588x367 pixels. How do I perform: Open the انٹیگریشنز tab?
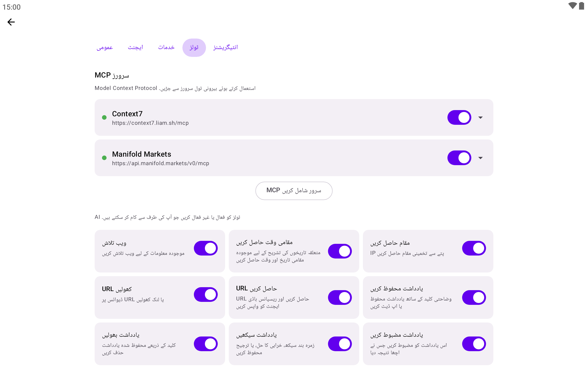pyautogui.click(x=226, y=47)
